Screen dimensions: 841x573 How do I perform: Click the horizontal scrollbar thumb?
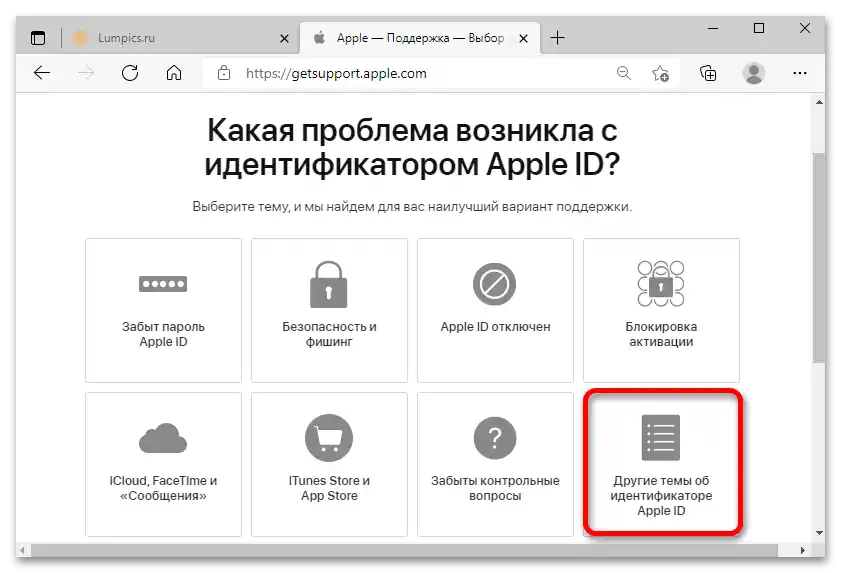point(404,550)
